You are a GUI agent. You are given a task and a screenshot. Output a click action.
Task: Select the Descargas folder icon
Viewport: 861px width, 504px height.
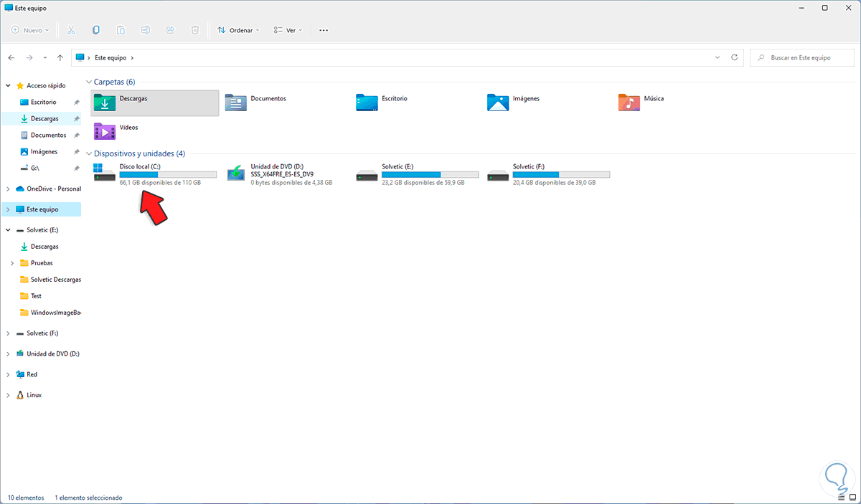(x=105, y=103)
